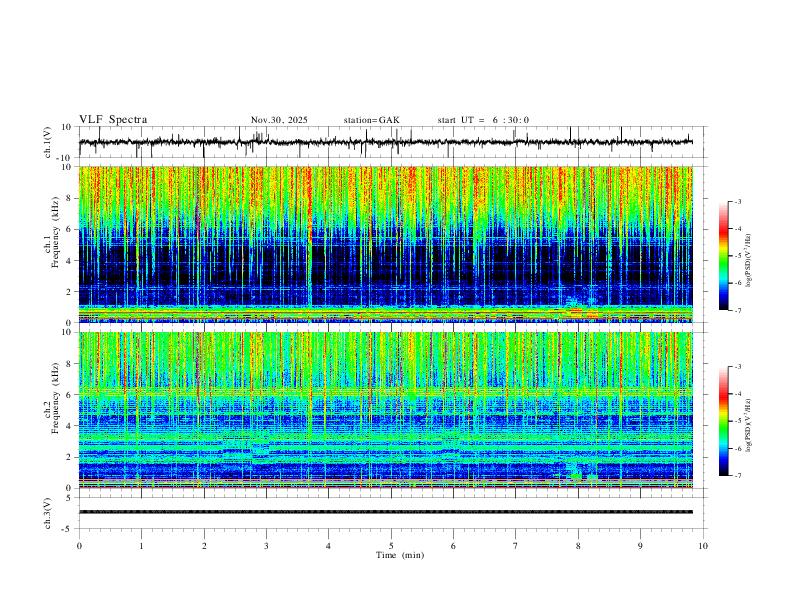
Task: Click time axis tick label '2'
Action: (x=204, y=546)
